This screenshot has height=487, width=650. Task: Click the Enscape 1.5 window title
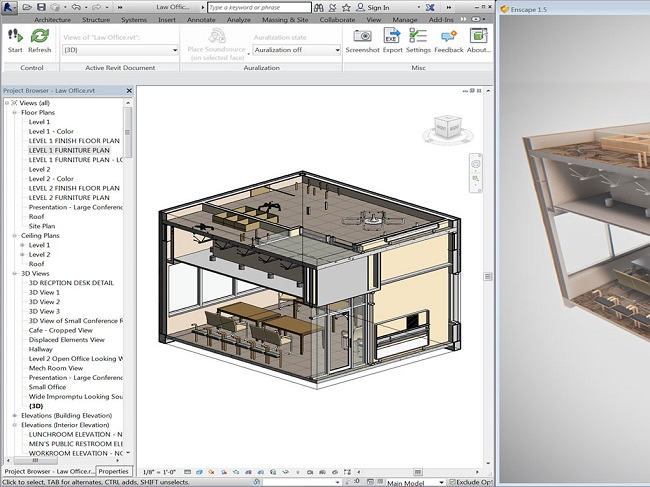pyautogui.click(x=529, y=9)
